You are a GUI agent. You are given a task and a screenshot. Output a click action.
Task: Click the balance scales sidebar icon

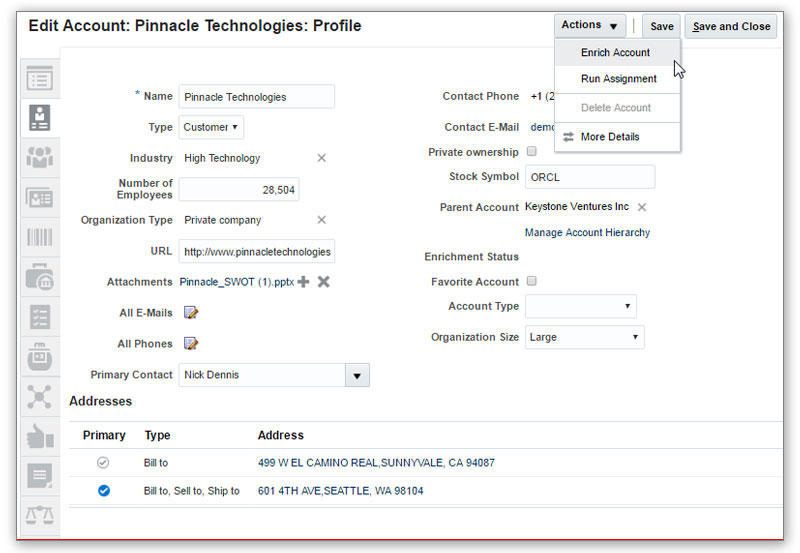coord(38,515)
